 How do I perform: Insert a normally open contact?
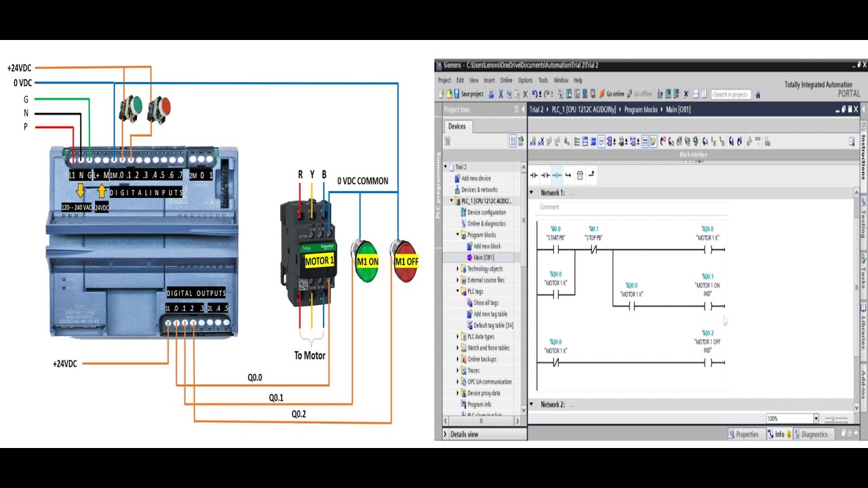(534, 176)
